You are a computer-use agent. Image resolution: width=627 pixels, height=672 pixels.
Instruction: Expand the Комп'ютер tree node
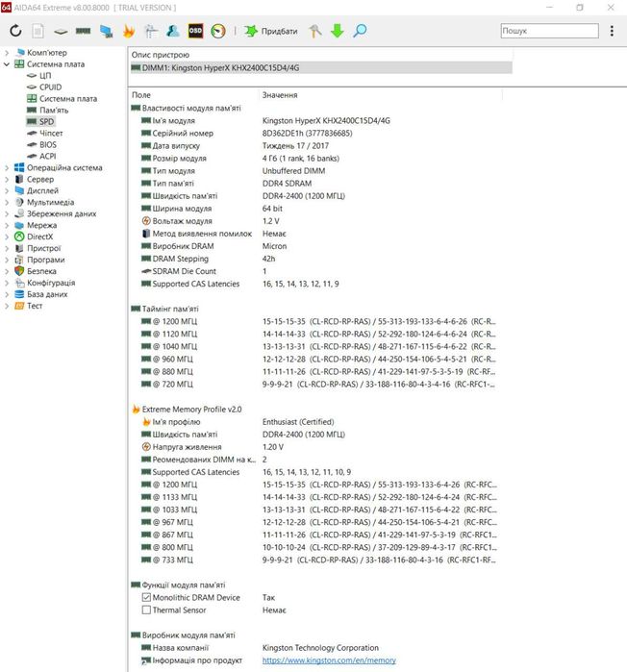click(7, 53)
